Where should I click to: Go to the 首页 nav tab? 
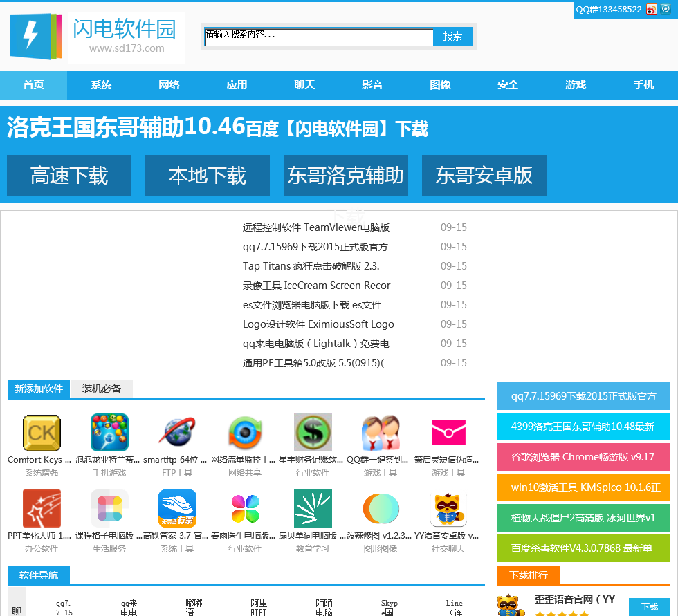click(34, 85)
